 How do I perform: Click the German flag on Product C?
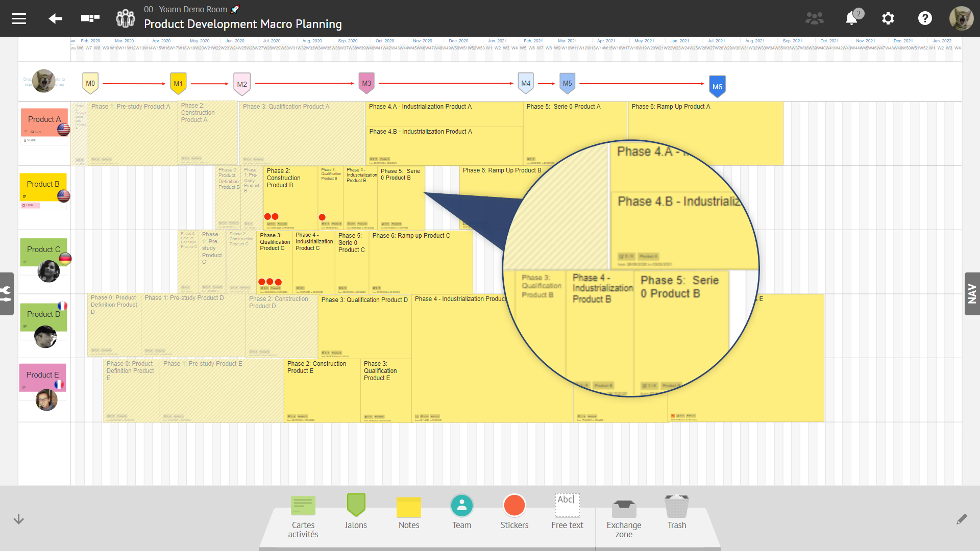coord(65,259)
